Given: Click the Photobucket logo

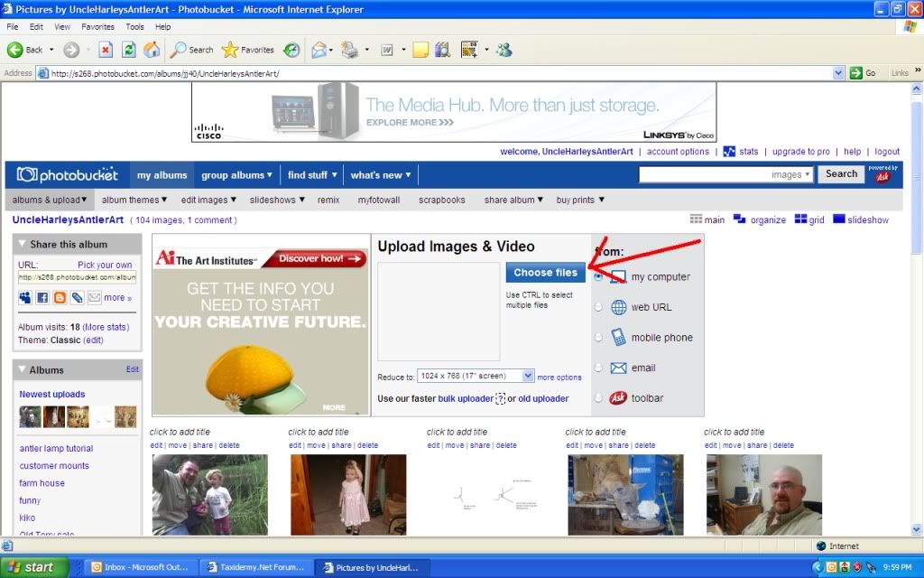Looking at the screenshot, I should pyautogui.click(x=67, y=175).
